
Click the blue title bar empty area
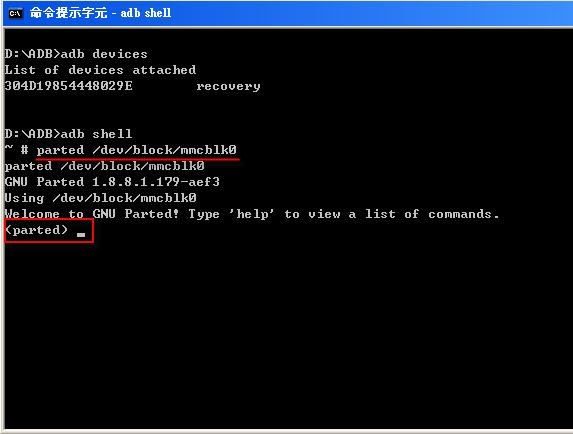tap(365, 14)
